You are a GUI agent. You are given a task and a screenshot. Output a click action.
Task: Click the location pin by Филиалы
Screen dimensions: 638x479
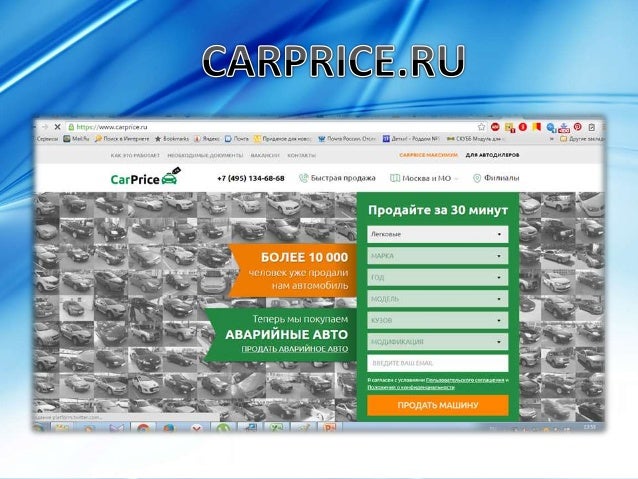coord(477,178)
